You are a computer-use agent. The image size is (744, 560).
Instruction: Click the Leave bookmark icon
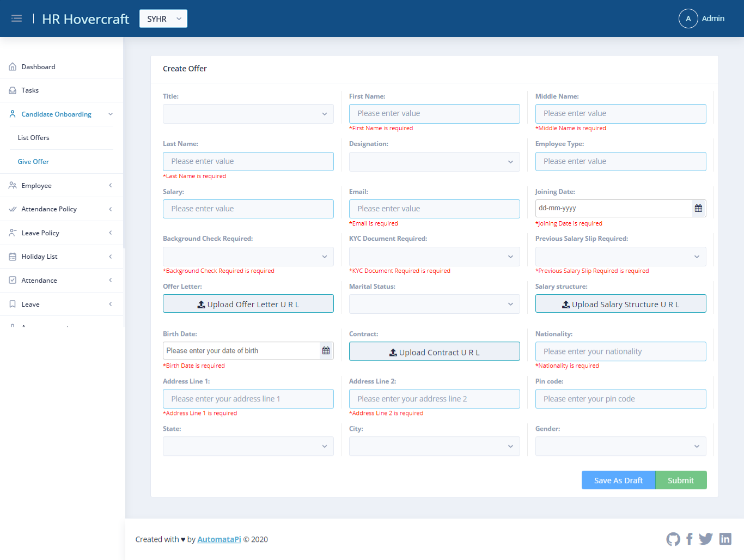(13, 305)
